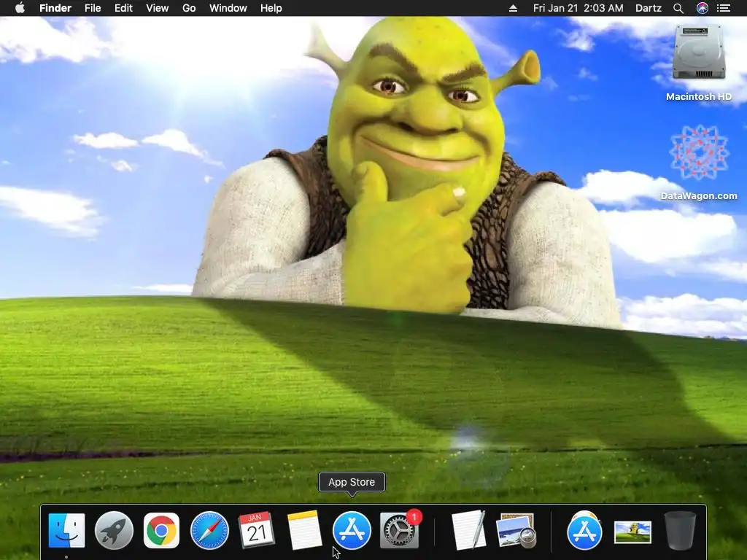This screenshot has width=747, height=560.
Task: Open the Help menu
Action: click(x=271, y=8)
